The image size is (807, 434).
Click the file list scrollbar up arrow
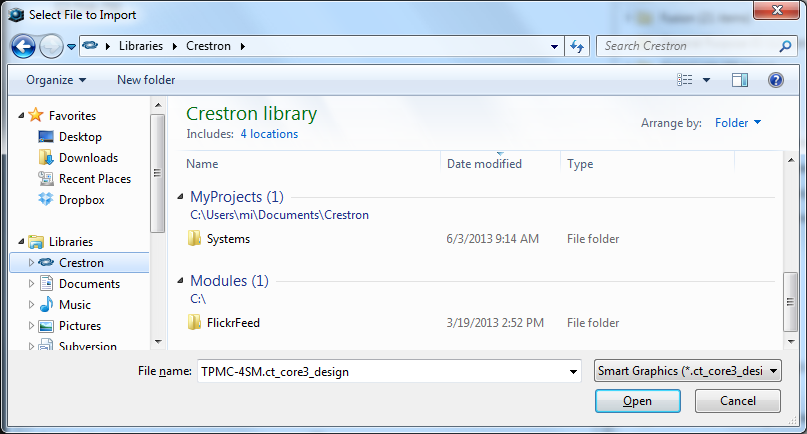791,160
